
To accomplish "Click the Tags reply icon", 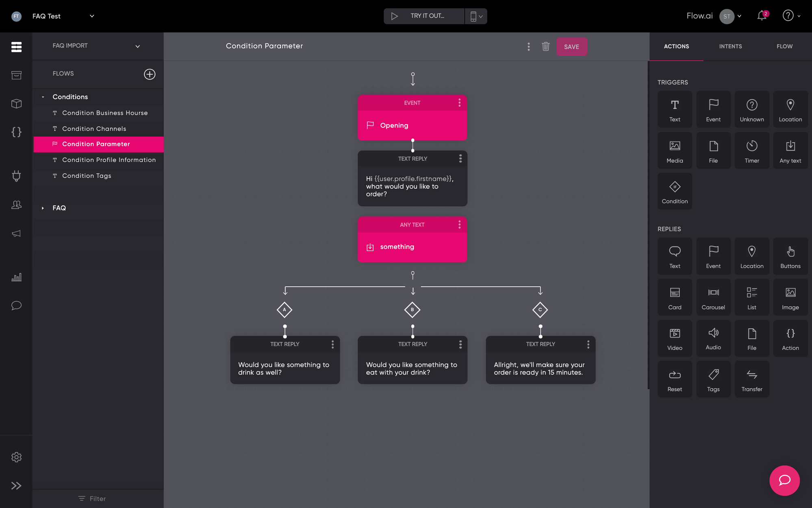I will point(713,379).
